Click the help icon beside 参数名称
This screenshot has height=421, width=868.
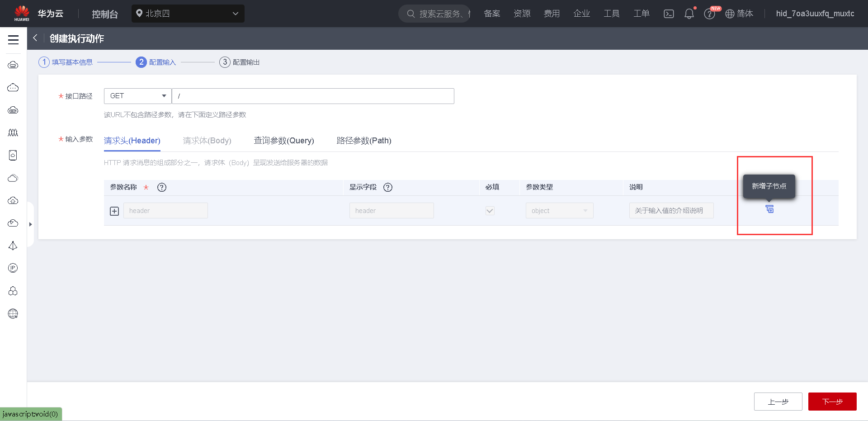point(162,187)
